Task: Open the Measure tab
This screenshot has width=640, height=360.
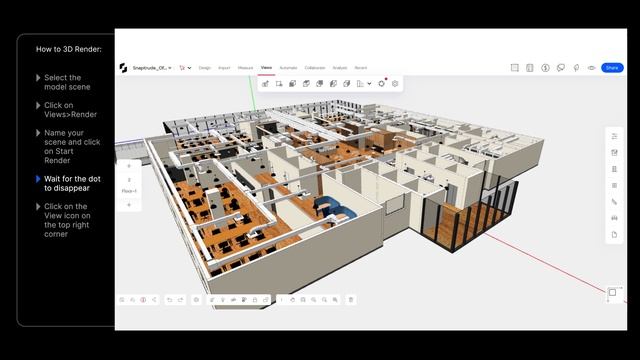Action: 245,68
